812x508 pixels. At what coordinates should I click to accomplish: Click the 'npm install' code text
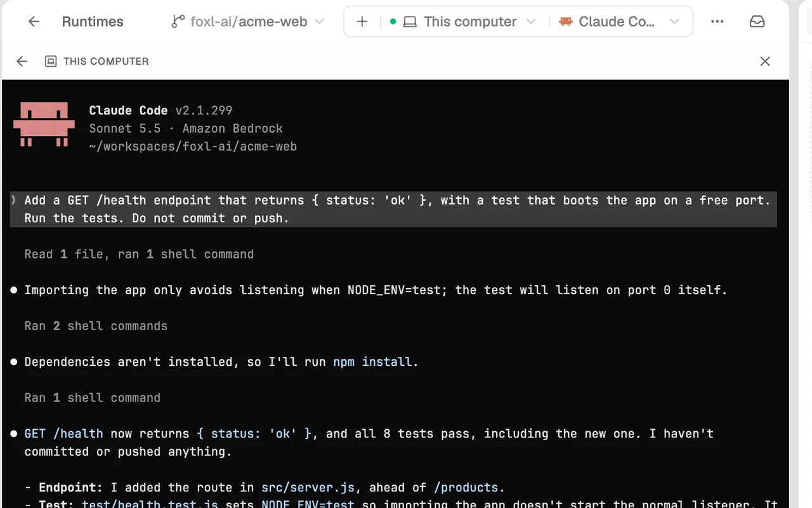tap(372, 362)
